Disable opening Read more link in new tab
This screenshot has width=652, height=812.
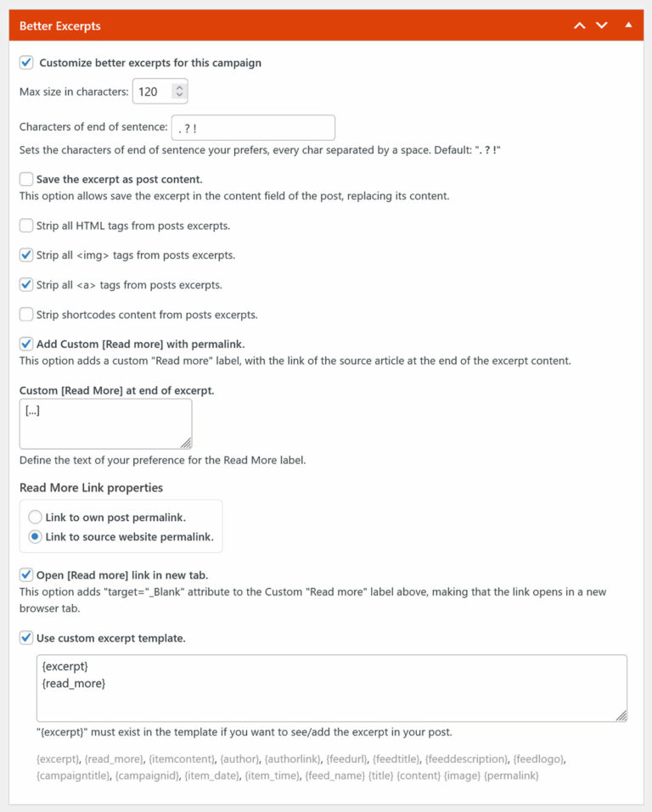(x=25, y=574)
